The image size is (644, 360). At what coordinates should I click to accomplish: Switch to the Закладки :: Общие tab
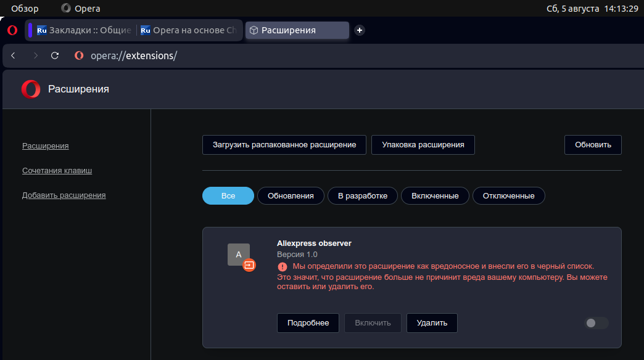[84, 30]
